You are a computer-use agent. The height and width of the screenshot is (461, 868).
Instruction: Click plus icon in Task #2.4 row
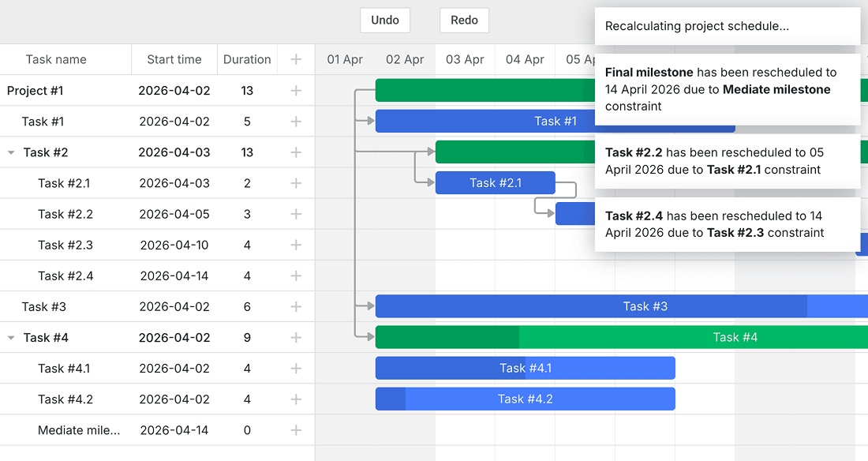tap(296, 276)
